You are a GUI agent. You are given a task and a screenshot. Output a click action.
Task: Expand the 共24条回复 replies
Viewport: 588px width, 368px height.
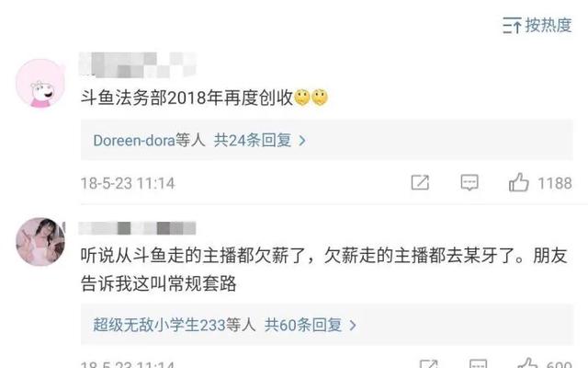253,141
